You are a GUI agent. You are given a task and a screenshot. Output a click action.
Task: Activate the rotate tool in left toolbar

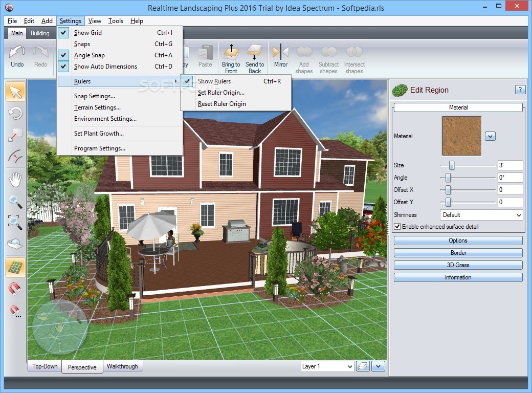(15, 114)
